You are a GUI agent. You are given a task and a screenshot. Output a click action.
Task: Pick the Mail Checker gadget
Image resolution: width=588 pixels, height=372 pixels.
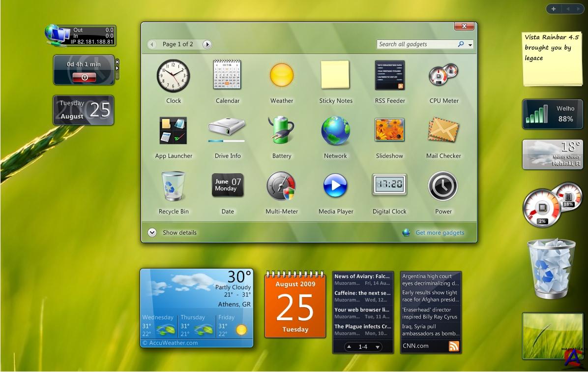tap(443, 130)
